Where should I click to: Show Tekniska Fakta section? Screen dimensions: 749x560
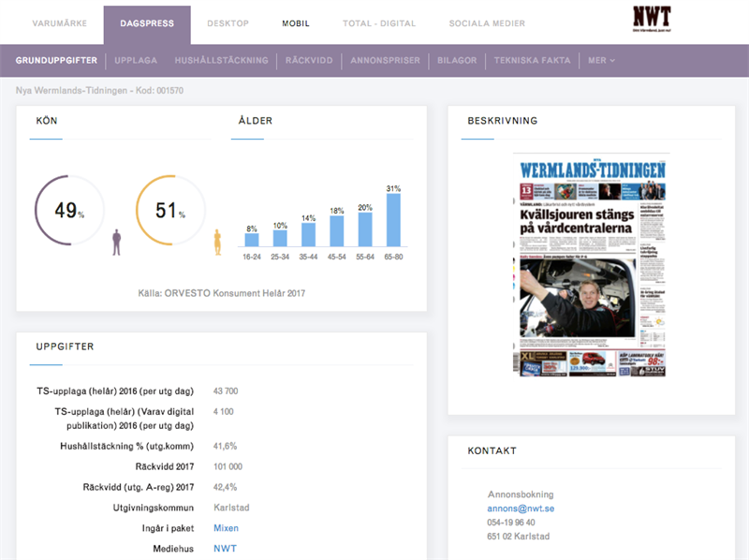pos(532,61)
